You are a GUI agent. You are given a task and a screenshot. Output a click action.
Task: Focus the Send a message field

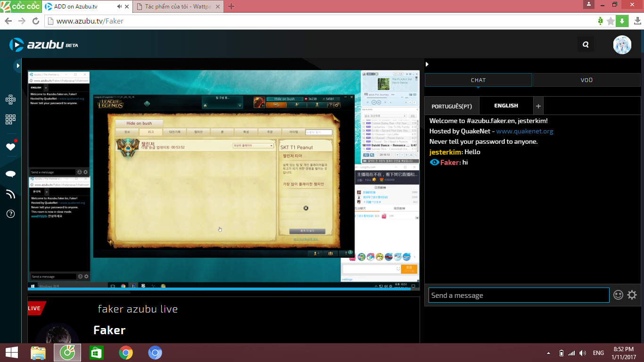[519, 296]
